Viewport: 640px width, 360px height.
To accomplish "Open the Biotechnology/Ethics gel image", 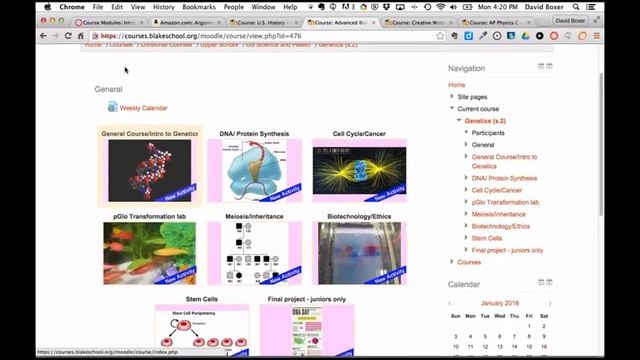I will [x=360, y=253].
